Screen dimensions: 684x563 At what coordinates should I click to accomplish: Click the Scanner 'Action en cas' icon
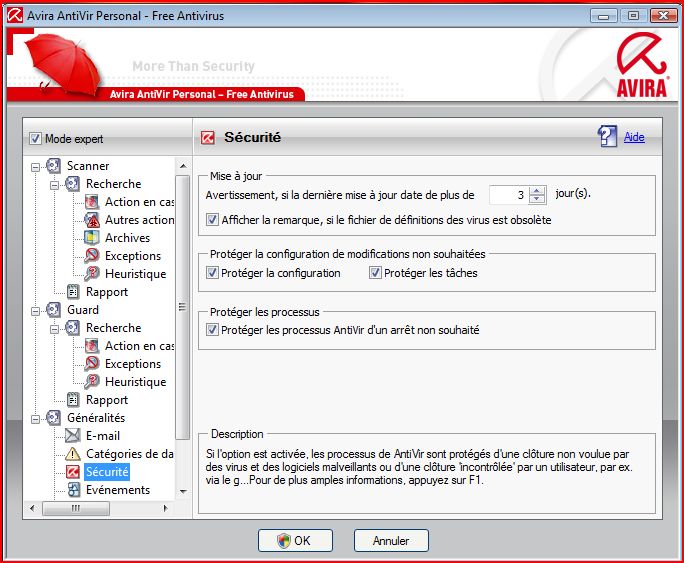click(x=92, y=202)
